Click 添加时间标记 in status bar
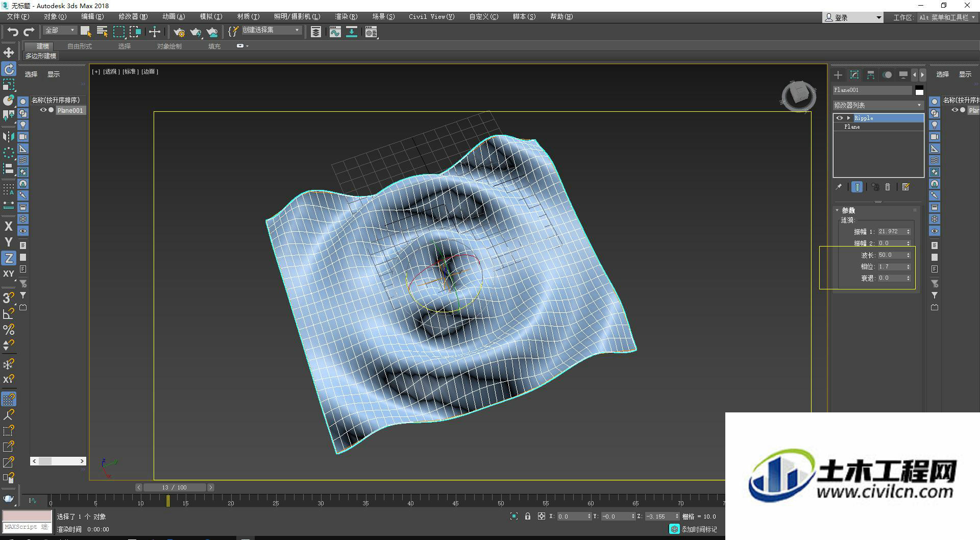 point(699,529)
